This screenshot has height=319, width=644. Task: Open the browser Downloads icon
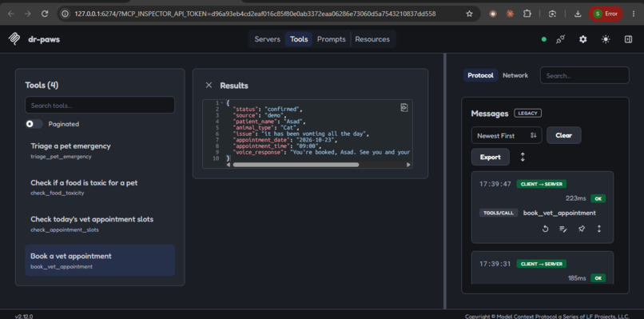click(x=578, y=14)
